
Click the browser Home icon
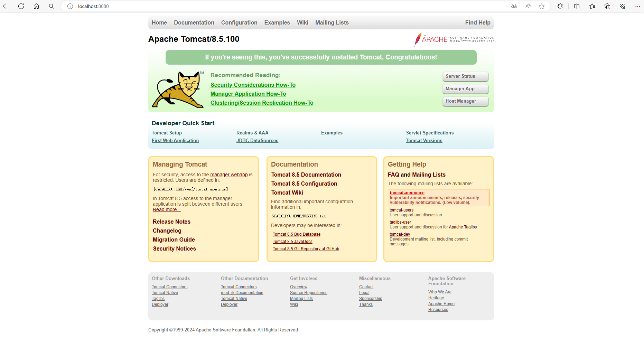click(x=36, y=6)
